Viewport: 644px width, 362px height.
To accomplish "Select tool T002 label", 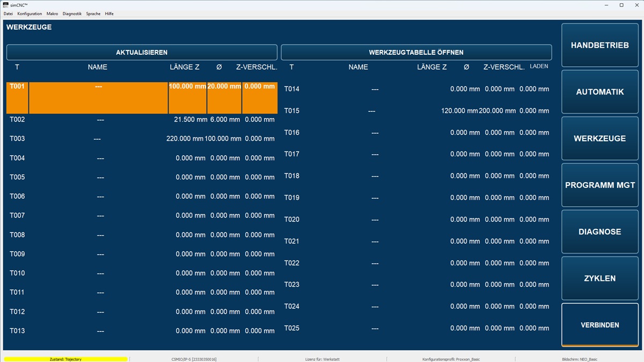I will point(17,119).
